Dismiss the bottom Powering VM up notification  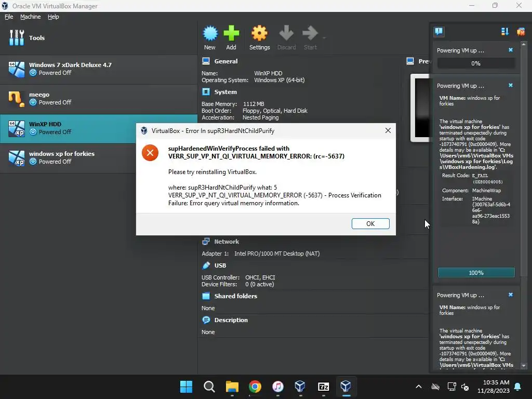click(x=511, y=295)
